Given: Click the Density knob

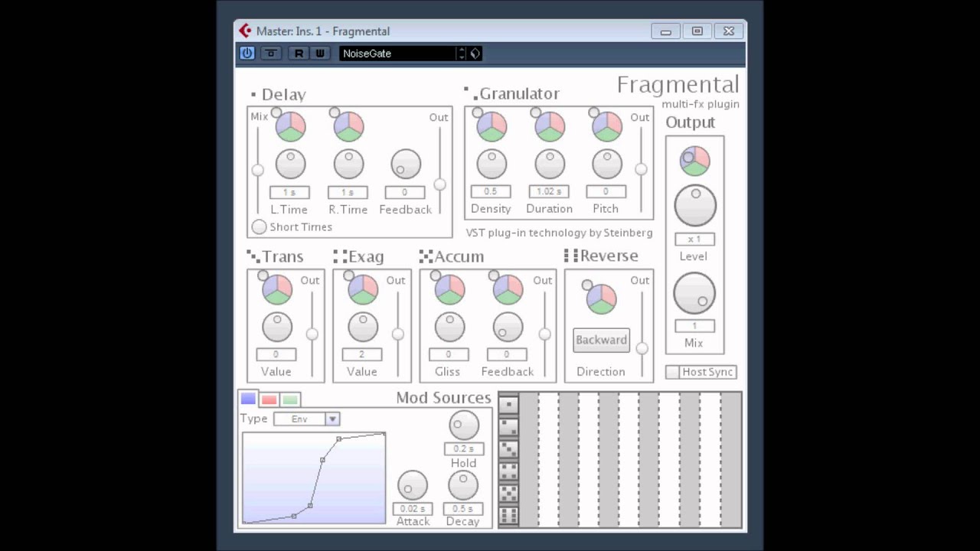Looking at the screenshot, I should (x=492, y=164).
